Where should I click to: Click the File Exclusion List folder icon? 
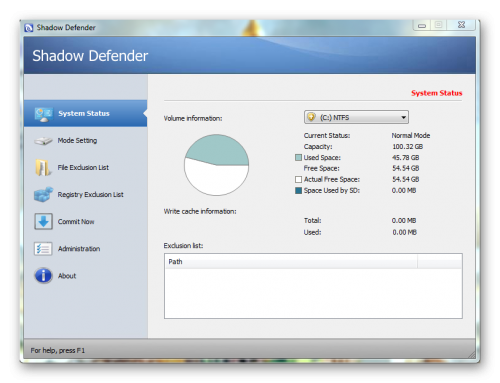pyautogui.click(x=43, y=168)
